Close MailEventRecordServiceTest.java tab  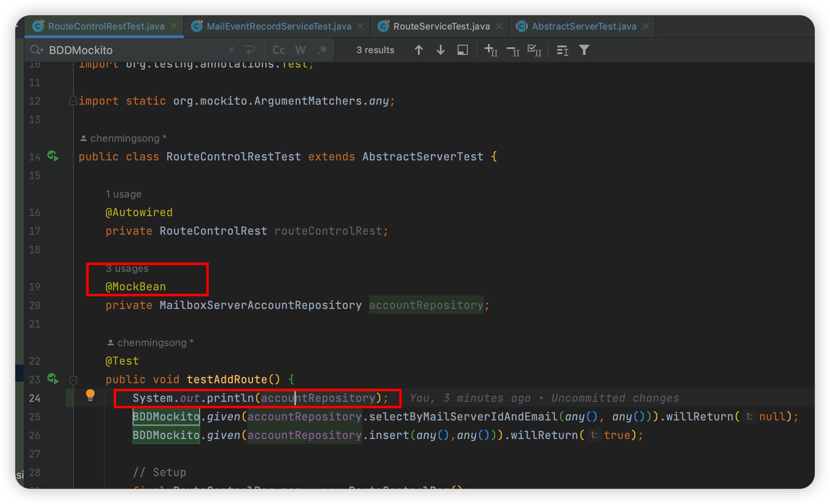pyautogui.click(x=361, y=26)
